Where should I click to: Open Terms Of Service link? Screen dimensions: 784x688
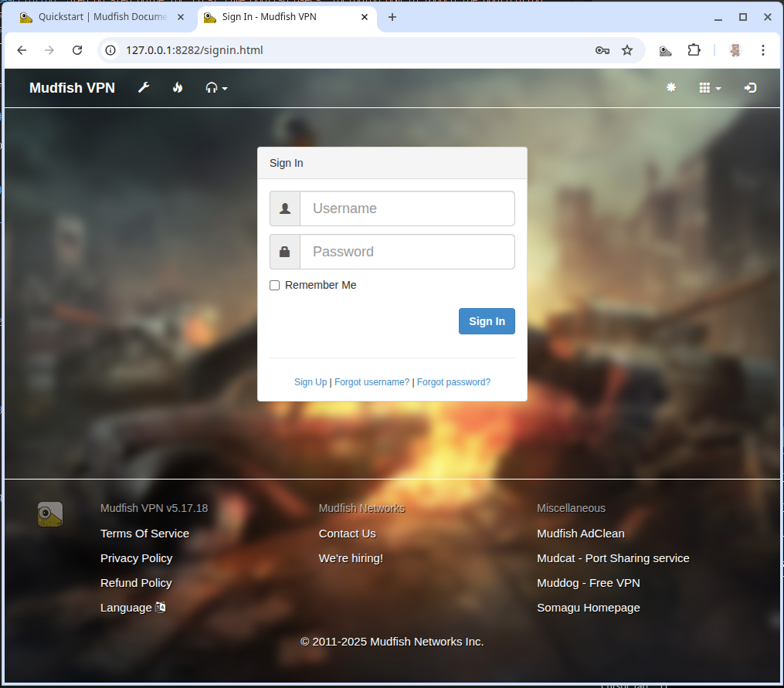click(144, 534)
